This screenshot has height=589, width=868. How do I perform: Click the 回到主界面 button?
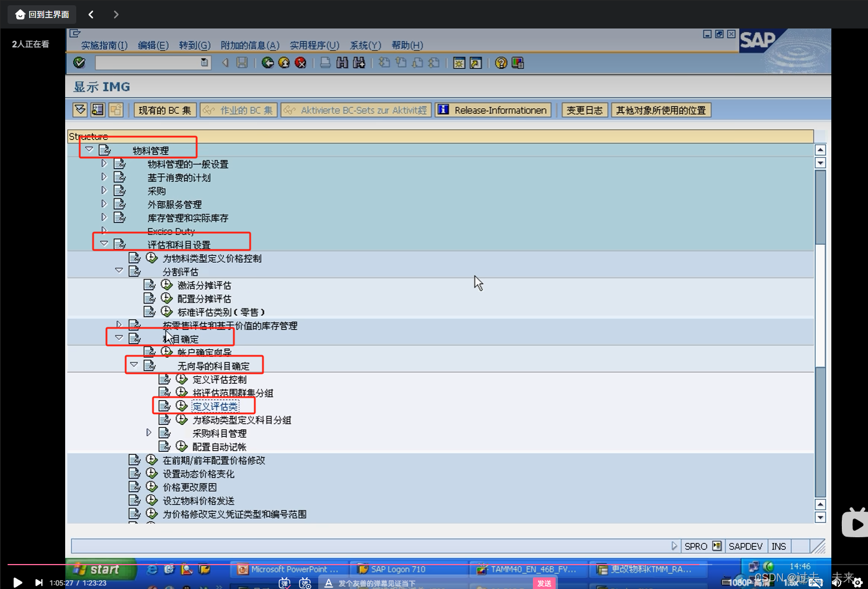coord(42,14)
